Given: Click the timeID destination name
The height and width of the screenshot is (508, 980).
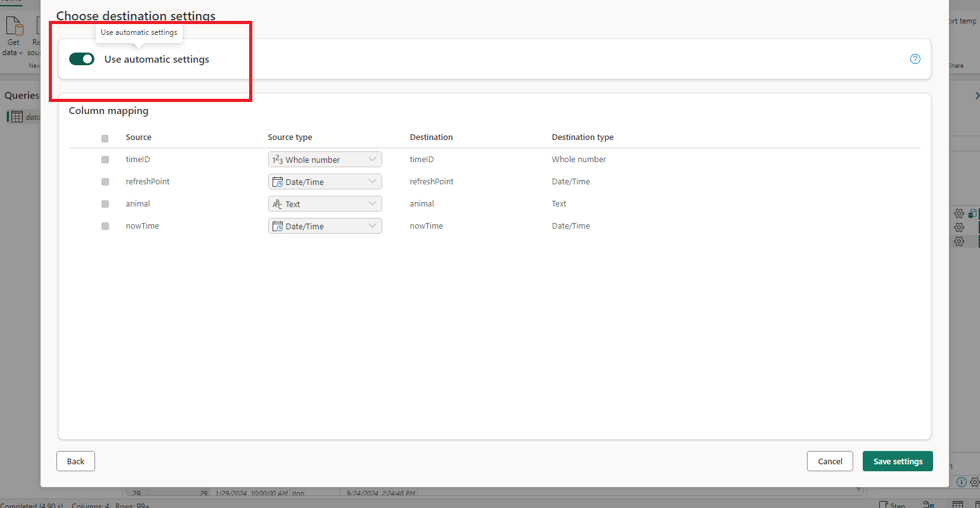Looking at the screenshot, I should pos(422,160).
